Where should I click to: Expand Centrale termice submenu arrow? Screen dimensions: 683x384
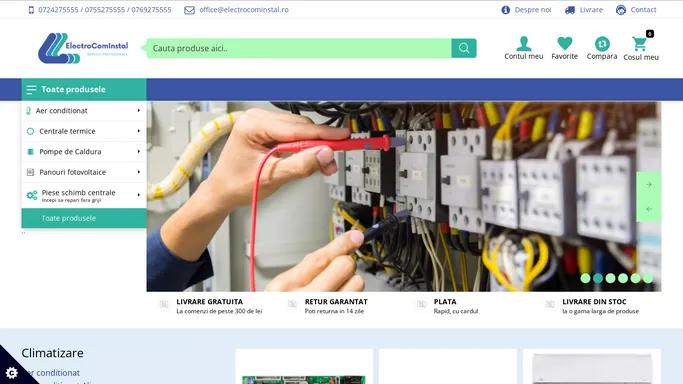(139, 131)
